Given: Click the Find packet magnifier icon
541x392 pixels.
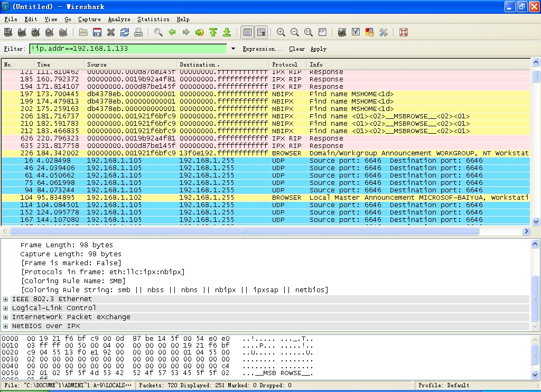Looking at the screenshot, I should (x=158, y=33).
